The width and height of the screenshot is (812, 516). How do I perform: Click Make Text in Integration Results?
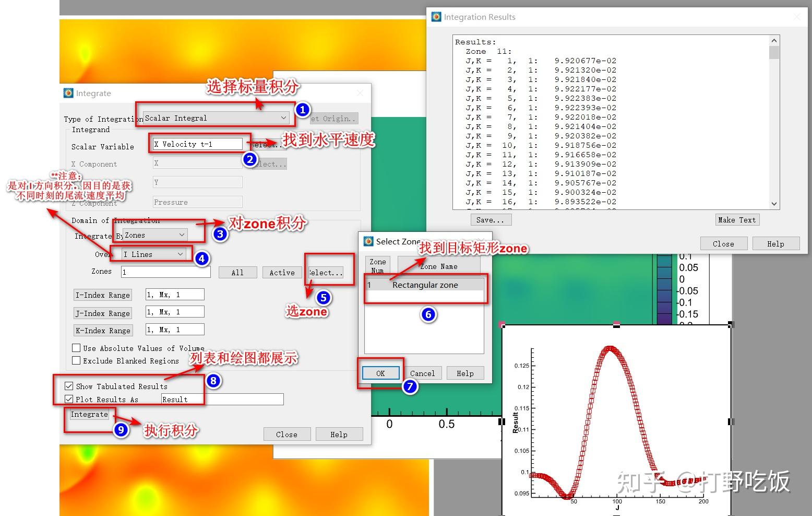737,219
